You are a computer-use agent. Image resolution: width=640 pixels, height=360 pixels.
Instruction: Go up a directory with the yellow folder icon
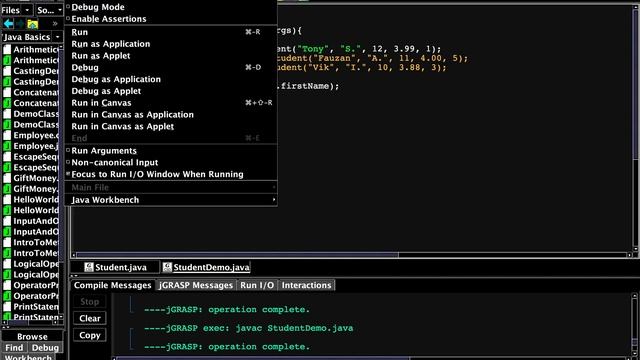[x=32, y=24]
